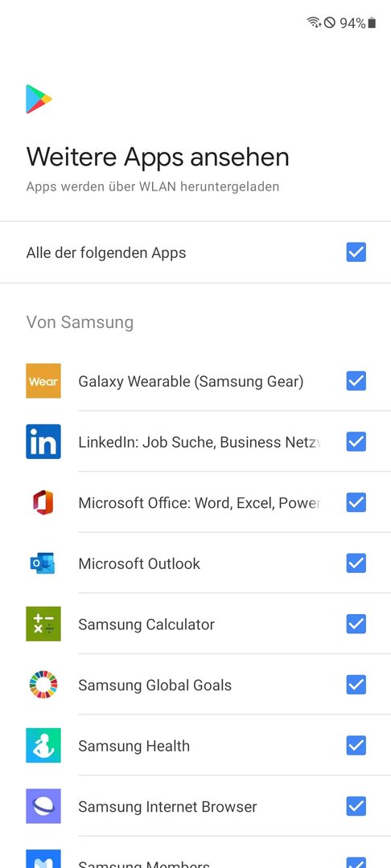Tap the Samsung Internet Browser icon
Viewport: 391px width, 868px height.
coord(43,806)
